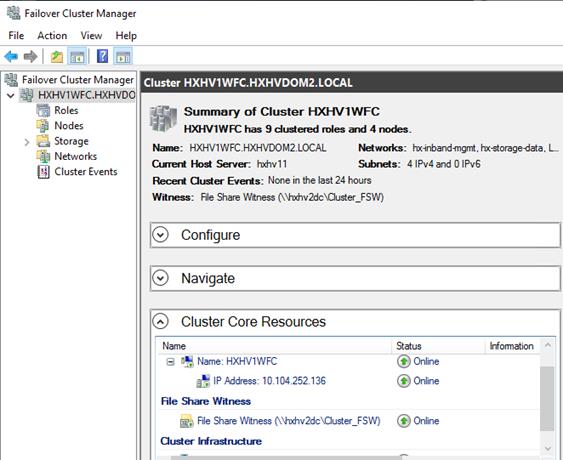Select Roles in the tree
The image size is (563, 460).
click(66, 110)
